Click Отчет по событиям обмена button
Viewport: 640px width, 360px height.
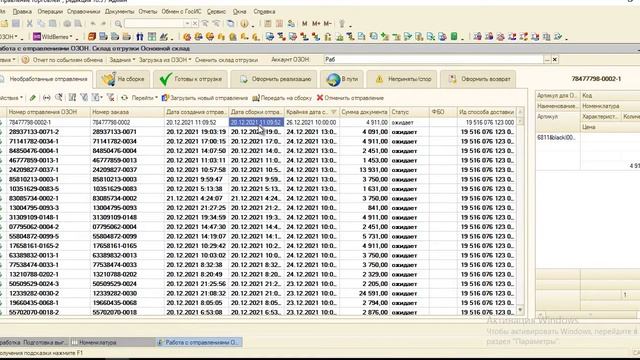[x=68, y=60]
